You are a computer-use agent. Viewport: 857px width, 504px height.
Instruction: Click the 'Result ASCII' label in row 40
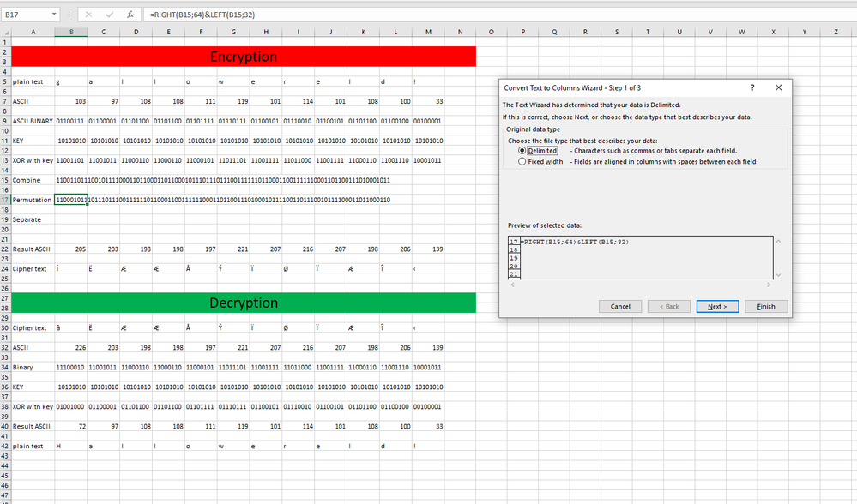(x=31, y=427)
